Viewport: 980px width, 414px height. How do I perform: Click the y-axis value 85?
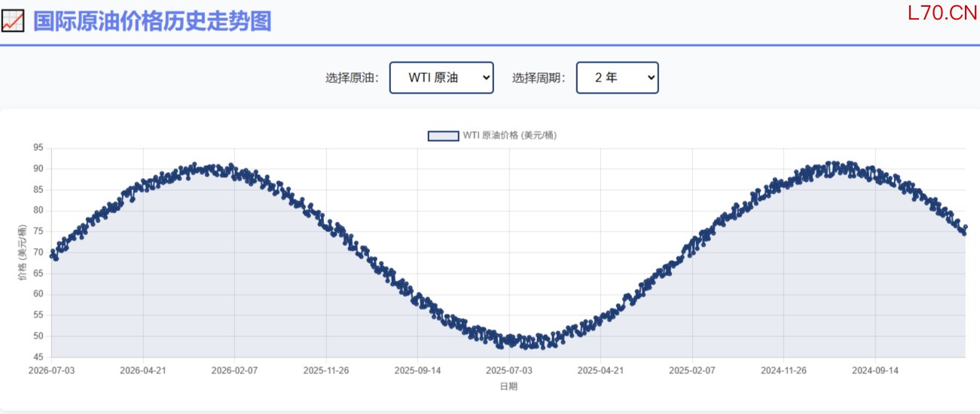38,189
